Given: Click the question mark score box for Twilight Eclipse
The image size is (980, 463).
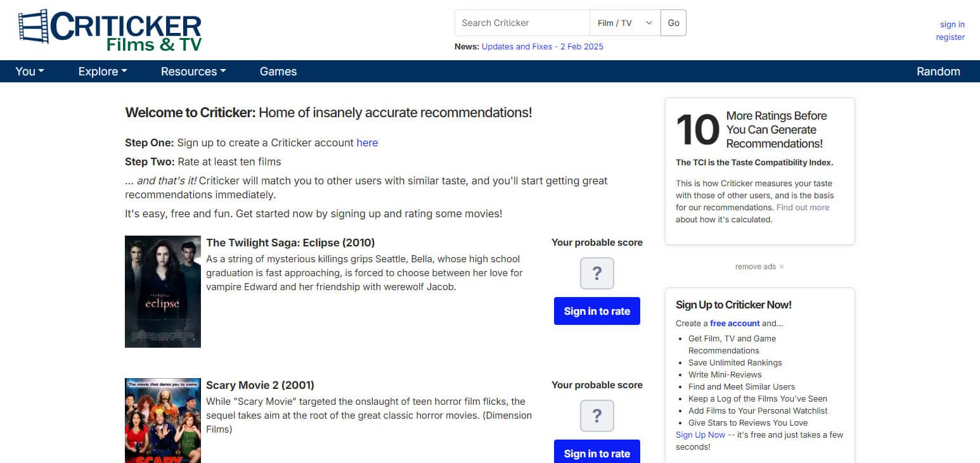Looking at the screenshot, I should tap(596, 273).
